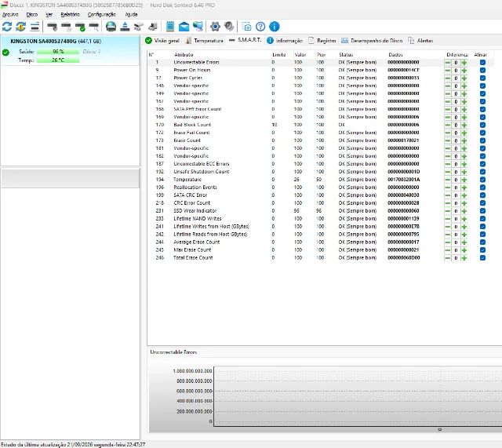Decrease Diferença for Power On Hours with minus

click(448, 71)
